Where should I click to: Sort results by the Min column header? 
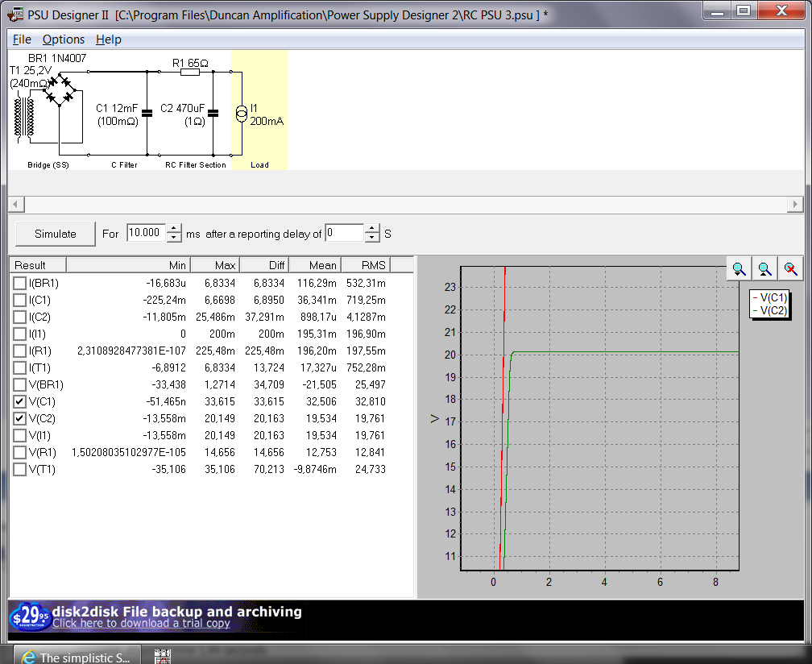(x=128, y=265)
